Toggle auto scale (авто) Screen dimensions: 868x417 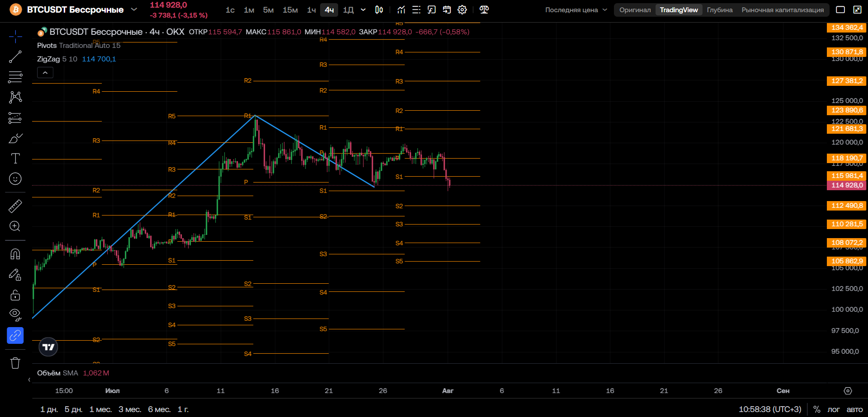[x=854, y=409]
